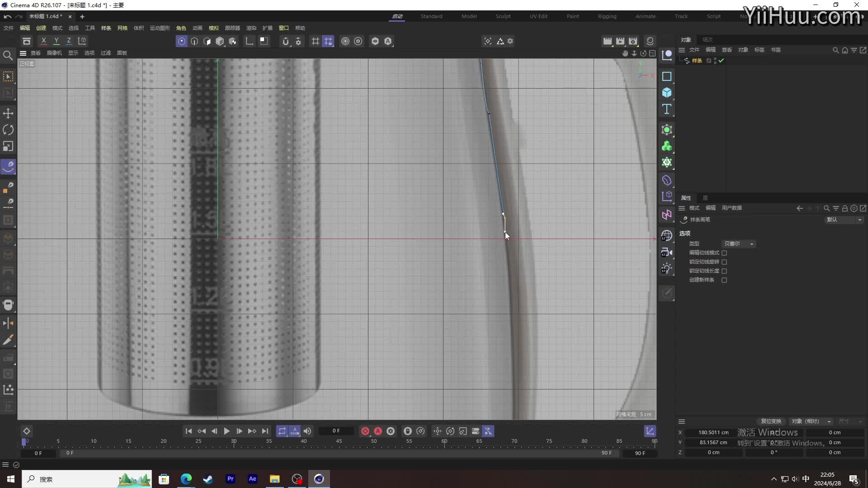Open the 类型 贝塞尔 dropdown
This screenshot has width=868, height=488.
pyautogui.click(x=739, y=244)
